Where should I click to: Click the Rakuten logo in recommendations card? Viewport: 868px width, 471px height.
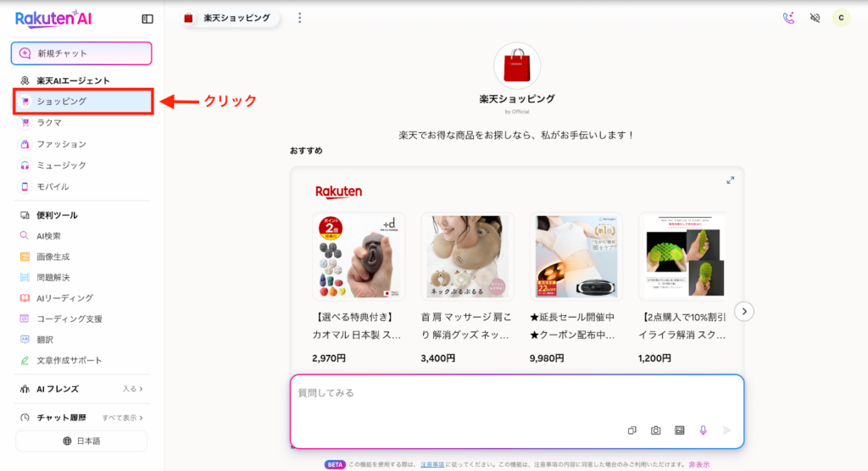(338, 191)
